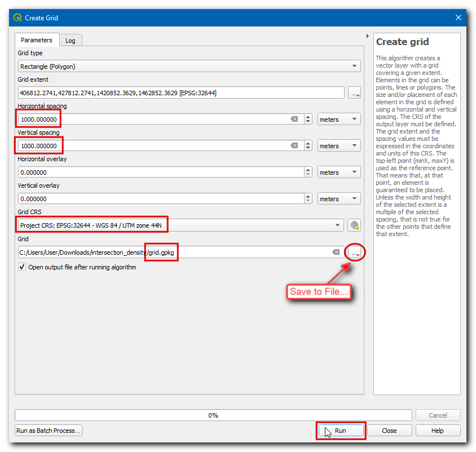
Task: Clear the Horizontal spacing value
Action: click(294, 119)
